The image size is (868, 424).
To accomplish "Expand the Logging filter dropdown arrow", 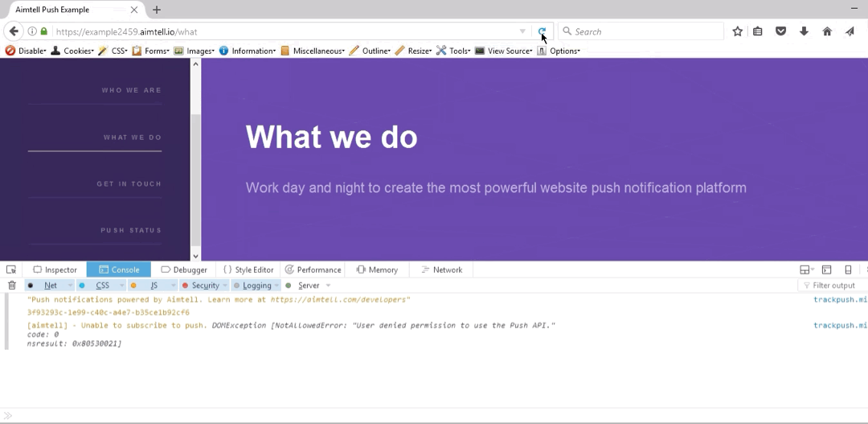I will [276, 286].
